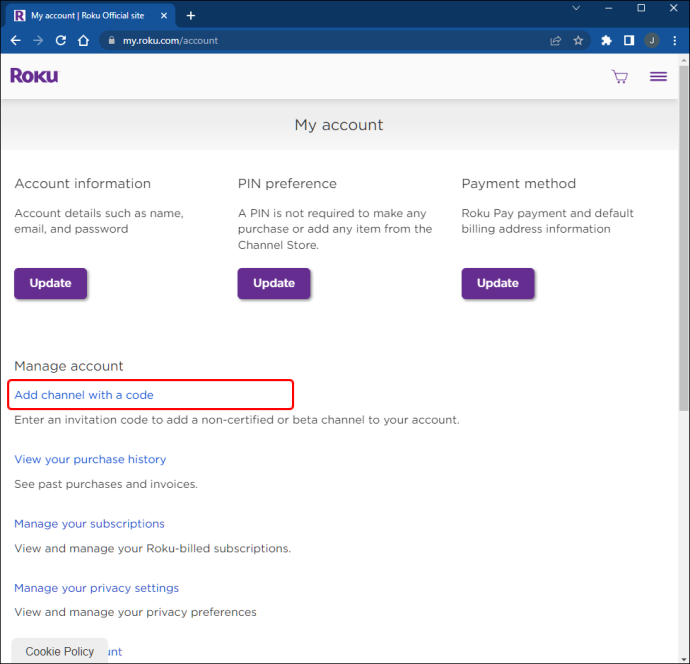Click the Account information heading

click(82, 183)
